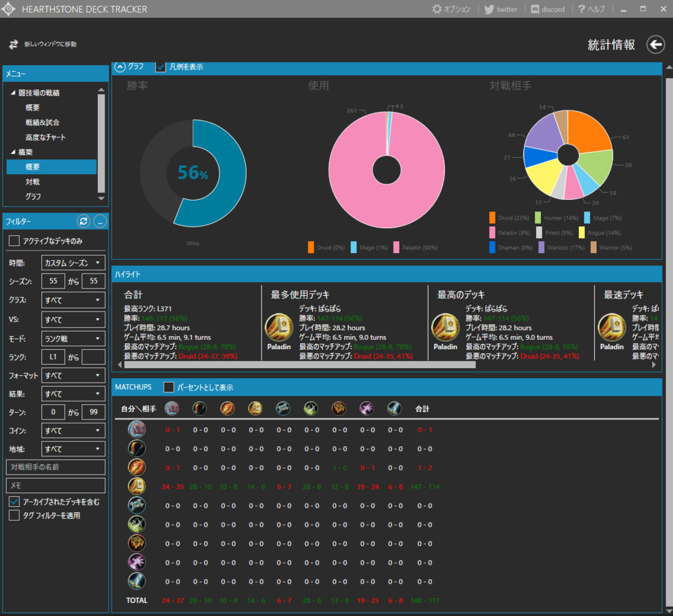Click the Rogue row icon in matchups table
The image size is (673, 616).
pyautogui.click(x=137, y=524)
